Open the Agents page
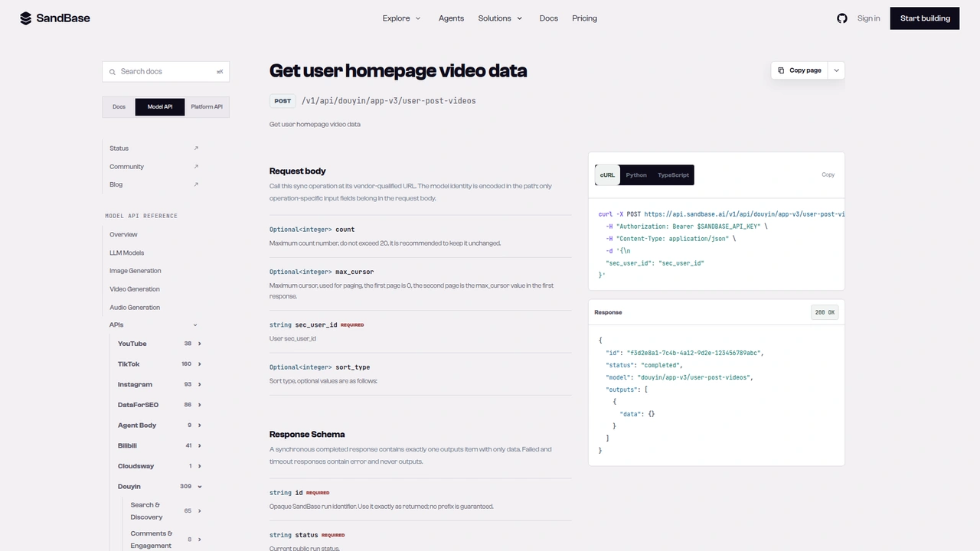Screen dimensions: 980x551 [451, 18]
